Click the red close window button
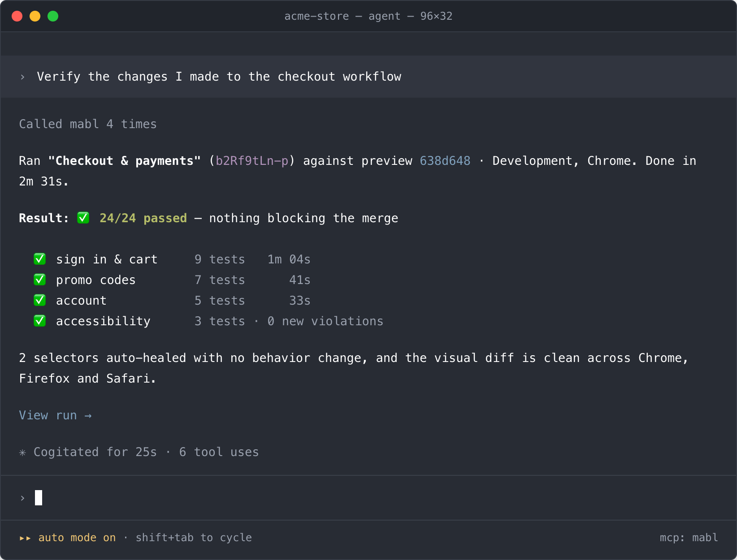Image resolution: width=737 pixels, height=560 pixels. click(x=17, y=16)
